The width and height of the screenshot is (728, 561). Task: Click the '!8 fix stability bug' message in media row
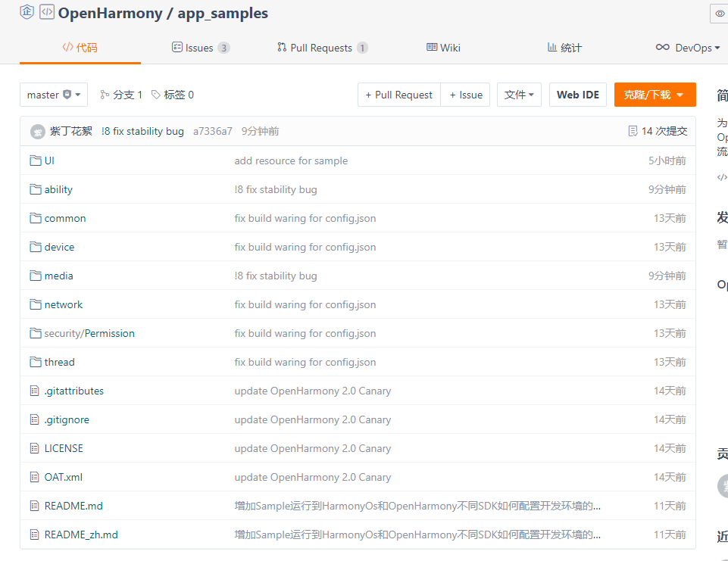(276, 276)
